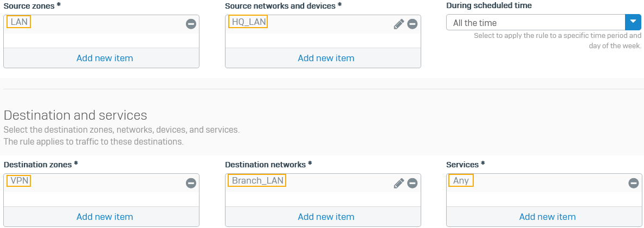Click the Source zones list box
This screenshot has height=228, width=644.
click(x=101, y=38)
